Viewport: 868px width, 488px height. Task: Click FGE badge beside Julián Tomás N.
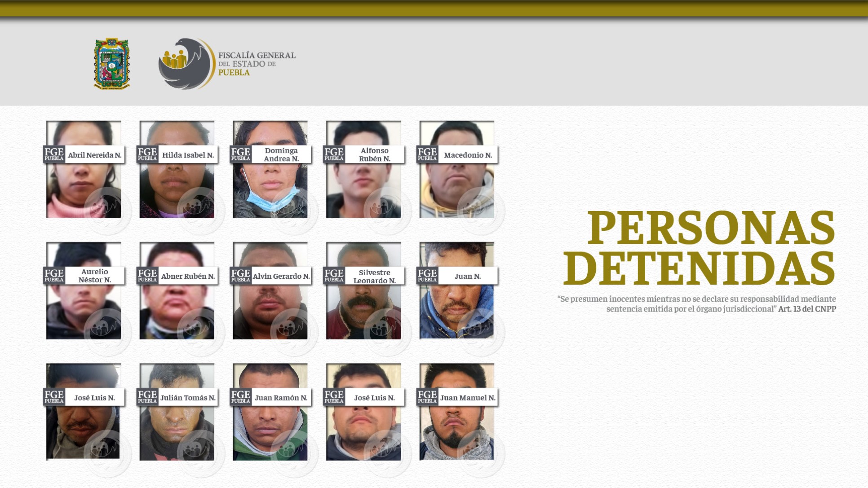147,397
